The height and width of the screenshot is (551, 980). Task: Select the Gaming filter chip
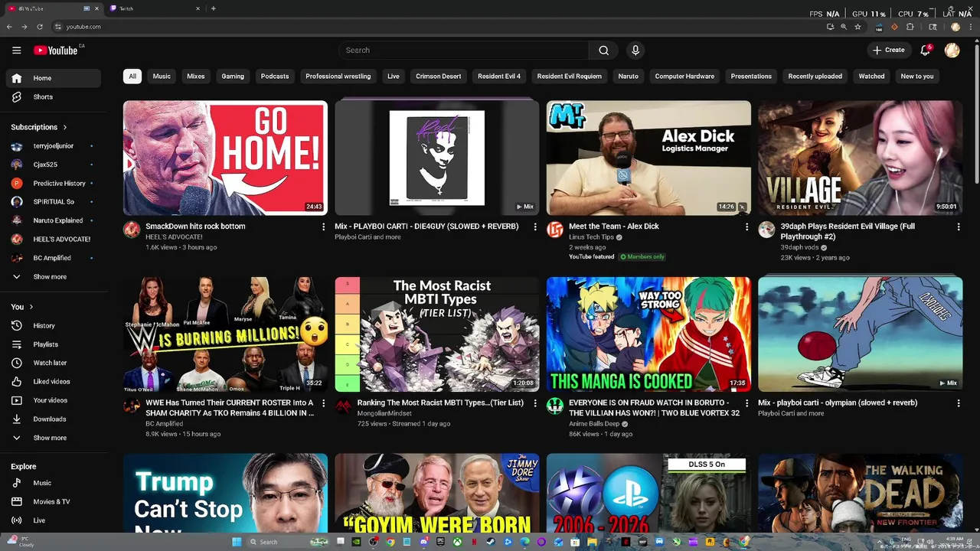pyautogui.click(x=233, y=77)
